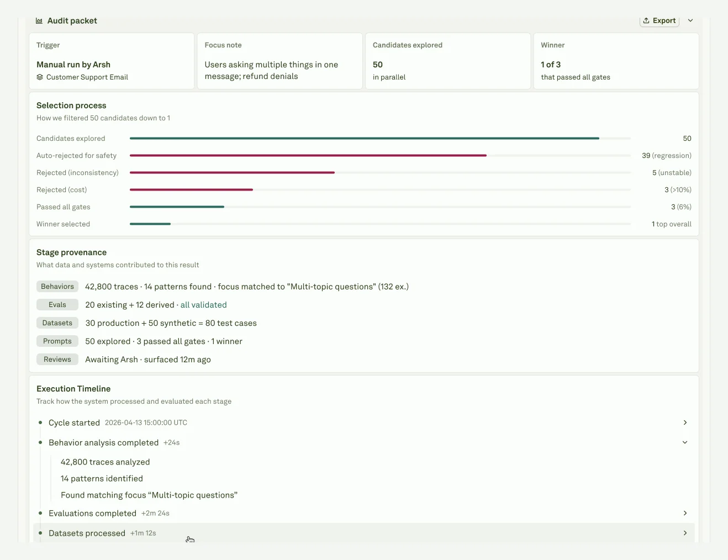Click the Datasets processed bullet marker
Viewport: 728px width, 560px height.
point(40,533)
